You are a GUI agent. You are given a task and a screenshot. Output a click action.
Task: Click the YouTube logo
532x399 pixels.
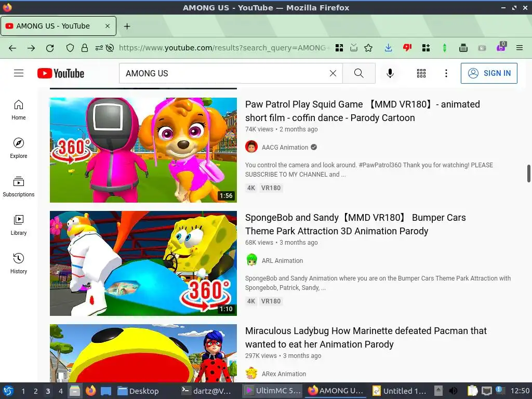(x=61, y=73)
